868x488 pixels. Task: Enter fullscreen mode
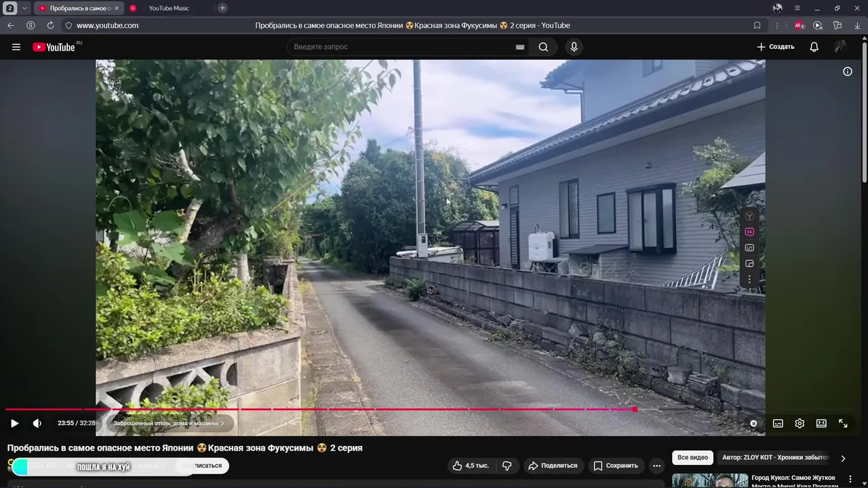(843, 423)
